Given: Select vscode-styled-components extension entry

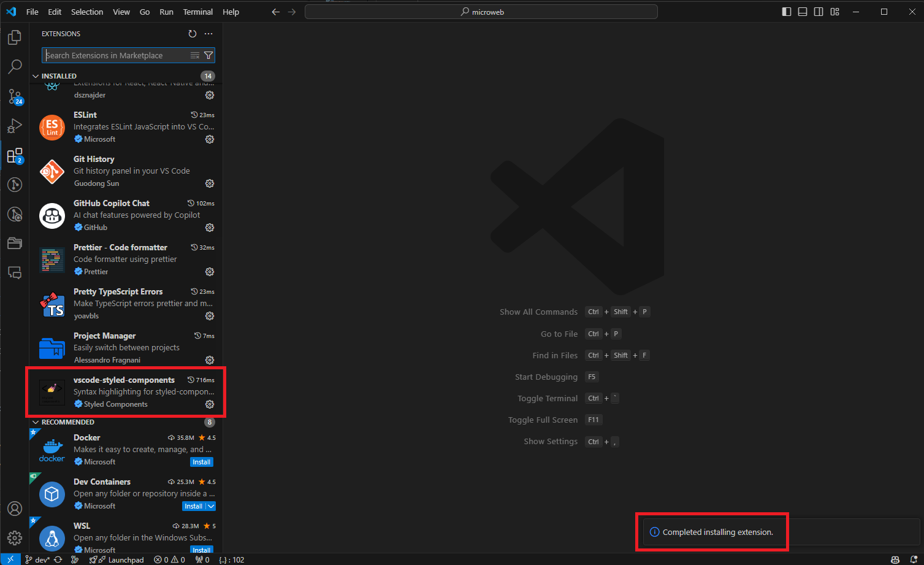Looking at the screenshot, I should pos(126,392).
